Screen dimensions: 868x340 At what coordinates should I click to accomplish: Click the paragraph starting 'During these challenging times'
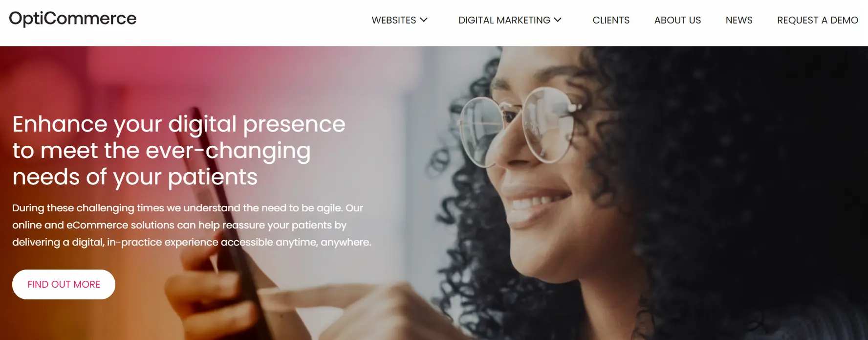[192, 225]
